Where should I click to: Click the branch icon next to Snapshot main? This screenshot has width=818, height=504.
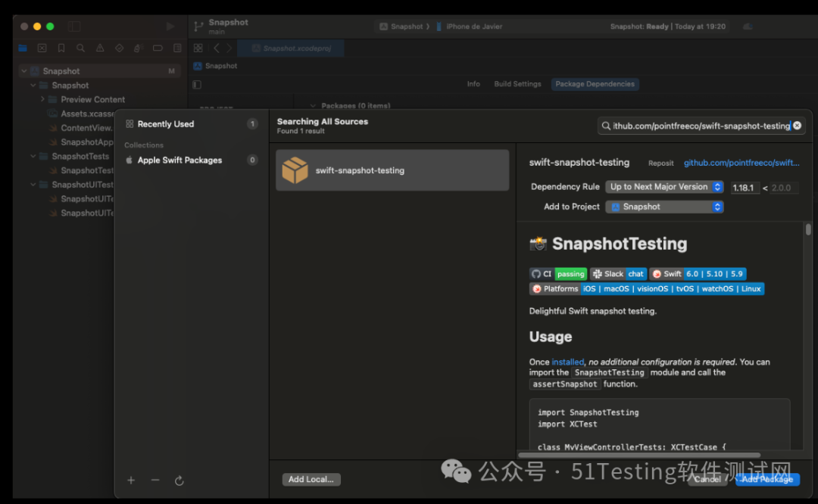point(198,26)
